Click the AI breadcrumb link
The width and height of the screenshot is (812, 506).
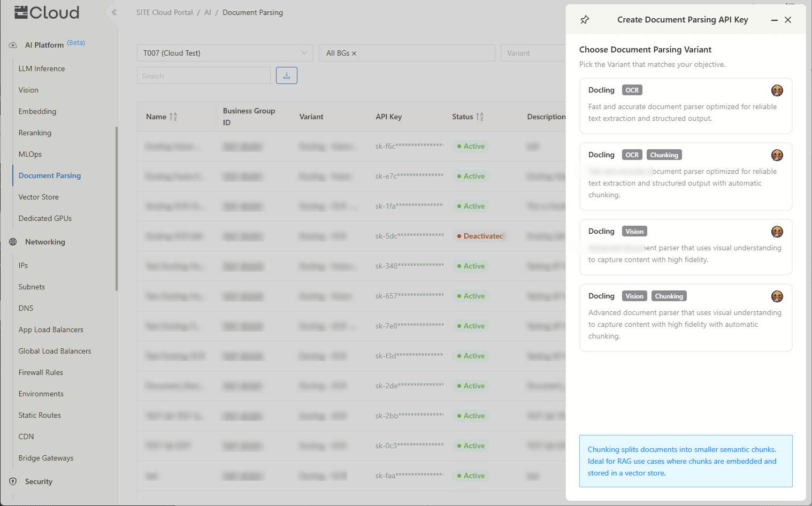tap(208, 12)
